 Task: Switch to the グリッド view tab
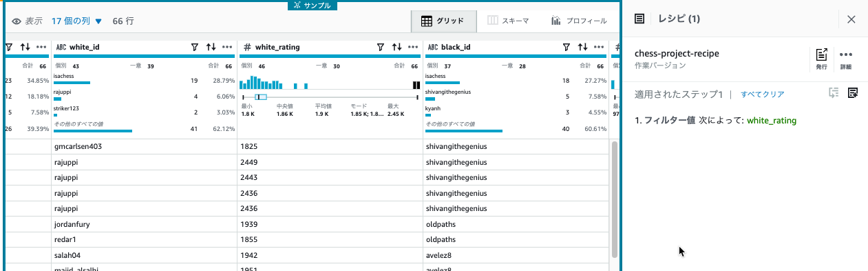click(443, 21)
